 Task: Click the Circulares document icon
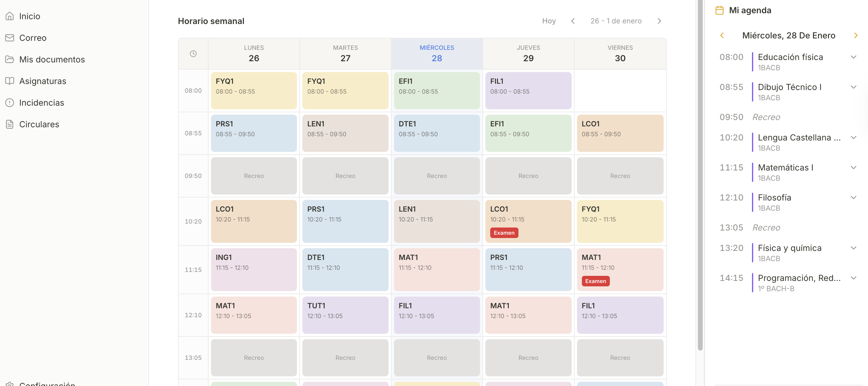coord(10,124)
